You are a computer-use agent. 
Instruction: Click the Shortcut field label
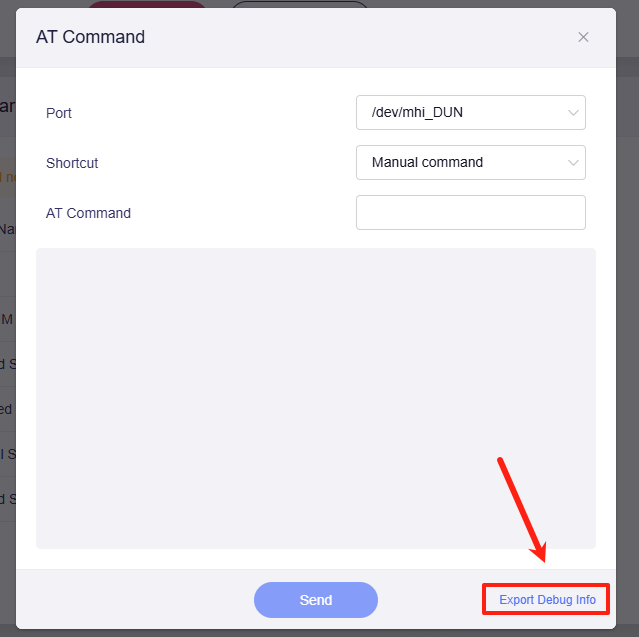point(72,162)
